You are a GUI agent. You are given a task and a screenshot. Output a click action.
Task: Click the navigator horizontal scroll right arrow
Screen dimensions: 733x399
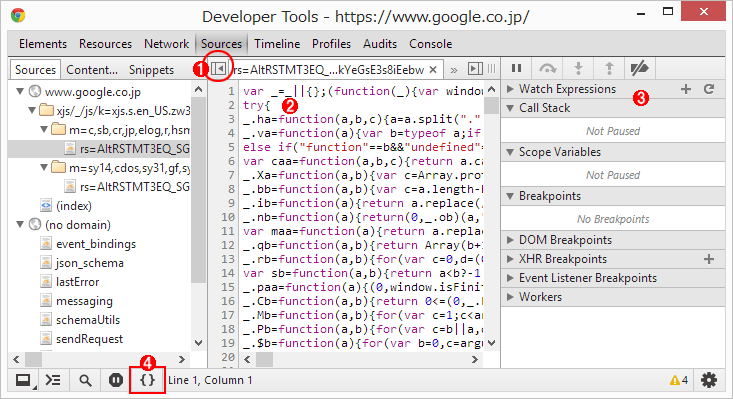(182, 359)
